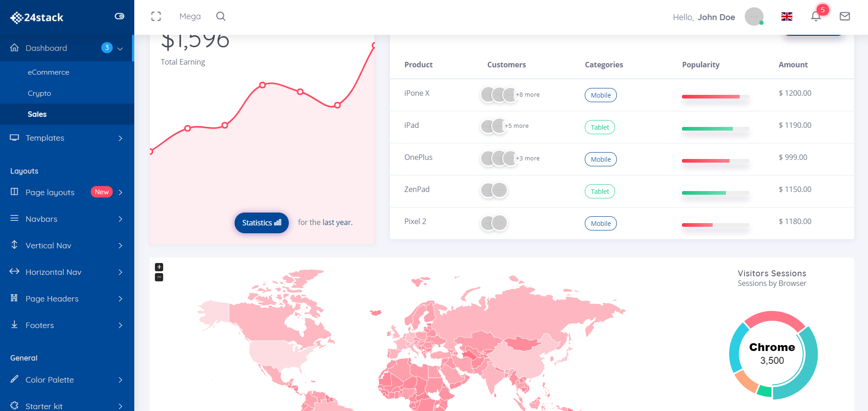
Task: Zoom out on the world map
Action: click(159, 277)
